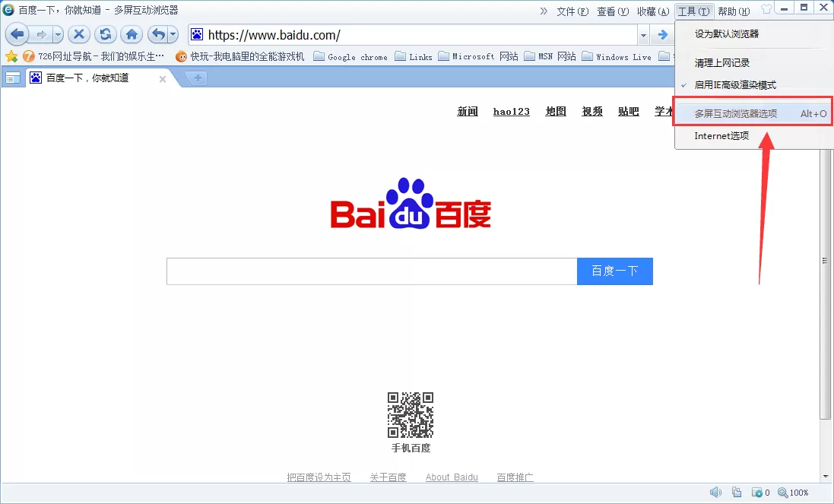Viewport: 834px width, 504px height.
Task: Select Internet选项 menu item
Action: (x=753, y=136)
